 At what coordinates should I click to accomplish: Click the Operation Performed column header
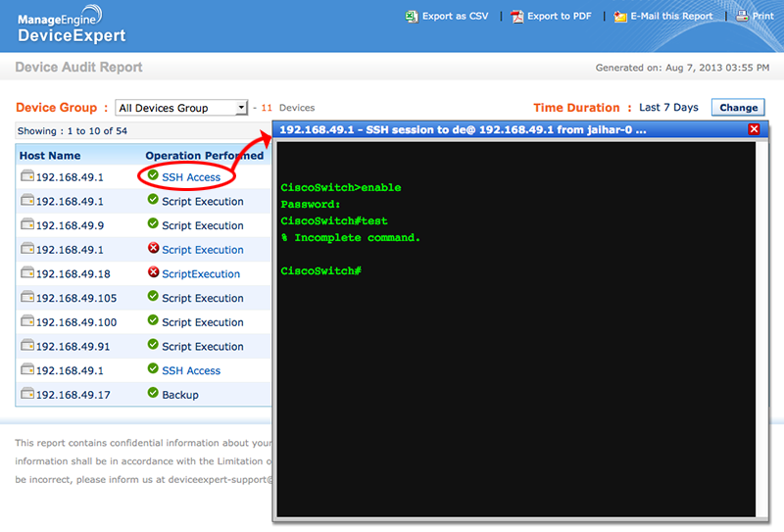(x=205, y=156)
